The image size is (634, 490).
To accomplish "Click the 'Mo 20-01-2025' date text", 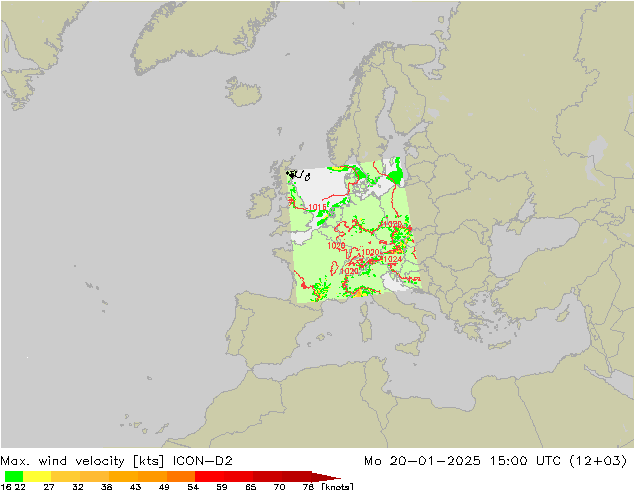I will click(x=422, y=461).
